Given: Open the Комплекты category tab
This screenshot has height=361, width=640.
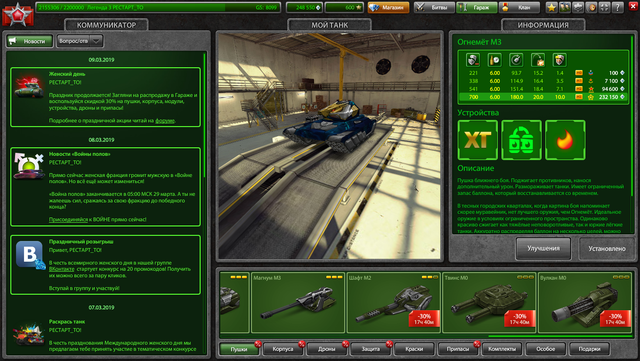Looking at the screenshot, I should pyautogui.click(x=502, y=349).
